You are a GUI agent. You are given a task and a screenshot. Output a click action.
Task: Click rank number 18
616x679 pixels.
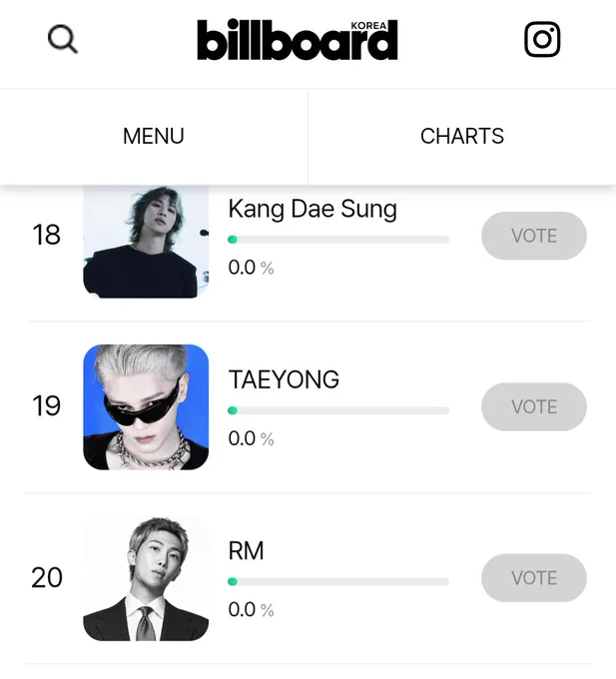46,235
